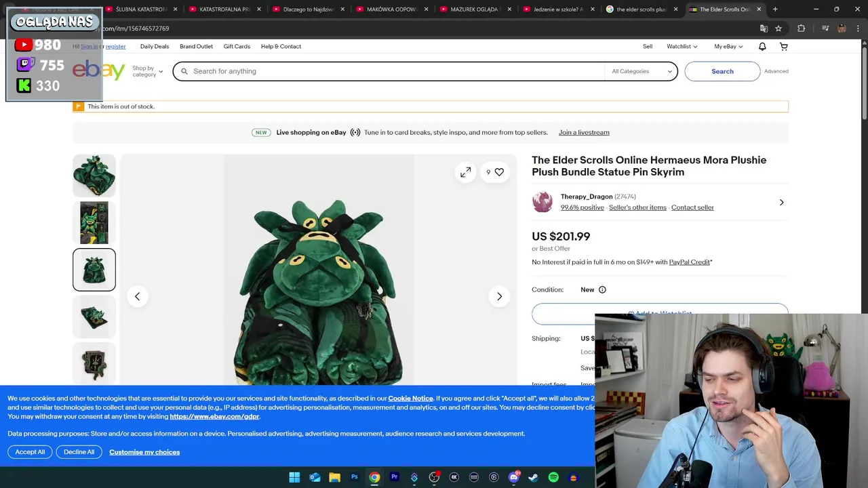
Task: Open Steam from the taskbar
Action: (x=533, y=477)
